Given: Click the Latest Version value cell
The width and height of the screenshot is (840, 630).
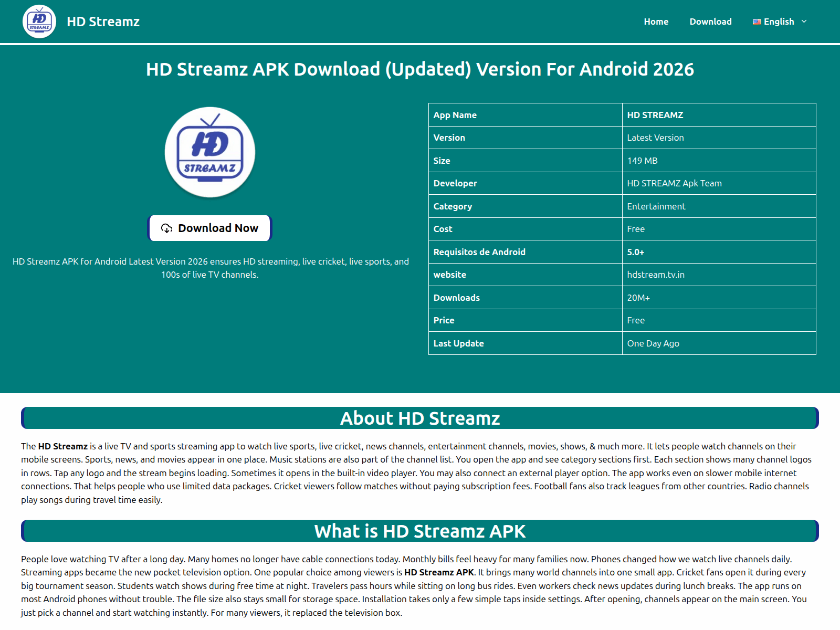Looking at the screenshot, I should click(x=719, y=138).
